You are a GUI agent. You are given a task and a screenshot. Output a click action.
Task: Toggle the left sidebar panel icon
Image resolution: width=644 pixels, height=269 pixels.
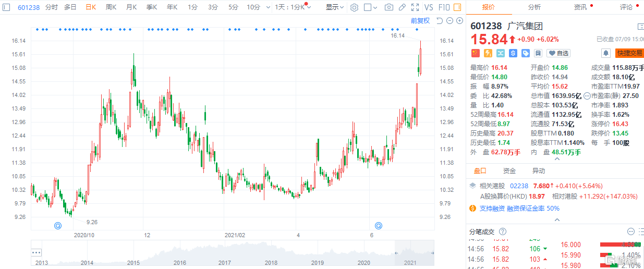(x=6, y=7)
